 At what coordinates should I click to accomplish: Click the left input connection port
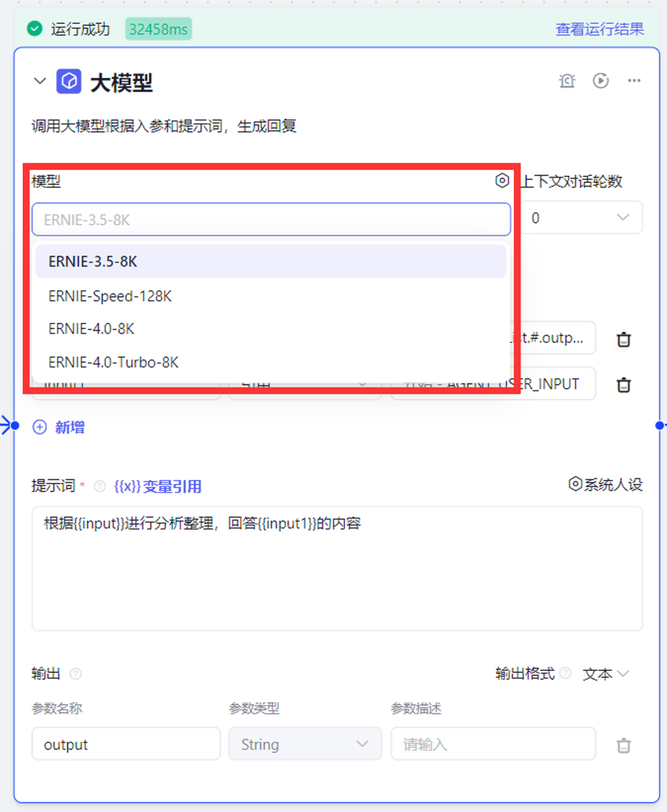15,426
